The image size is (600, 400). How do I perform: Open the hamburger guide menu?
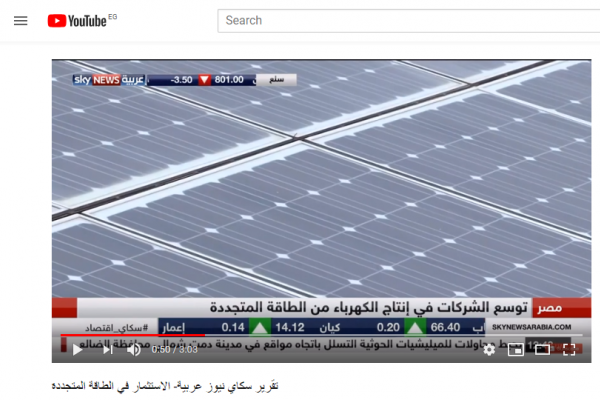21,21
